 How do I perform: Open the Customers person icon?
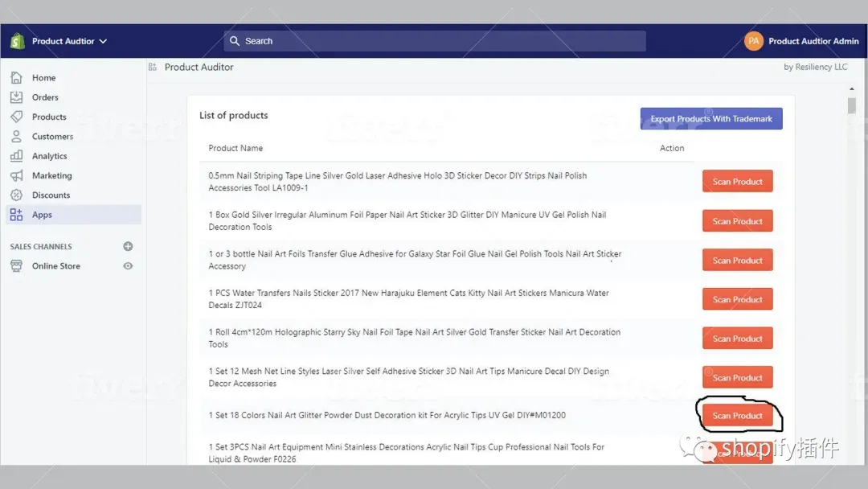pyautogui.click(x=17, y=136)
